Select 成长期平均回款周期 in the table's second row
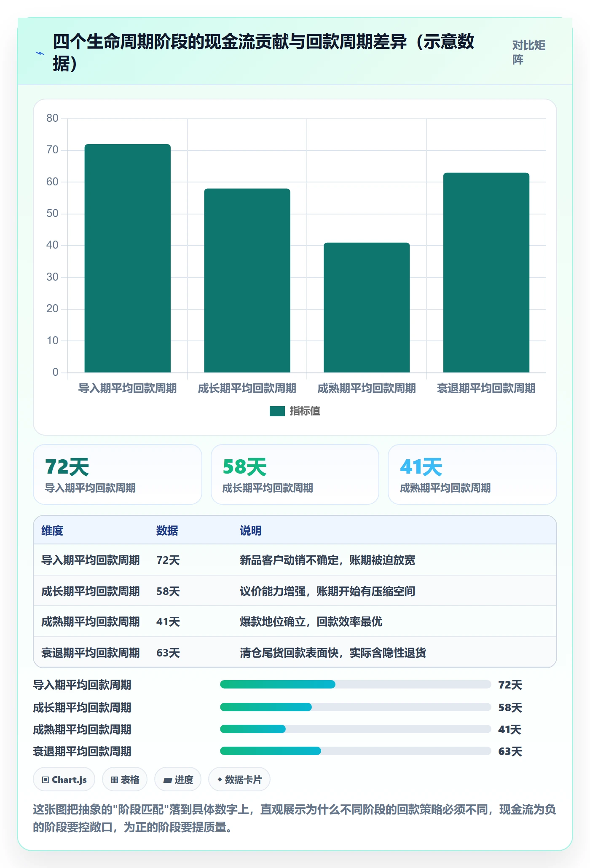Image resolution: width=590 pixels, height=868 pixels. pyautogui.click(x=91, y=591)
